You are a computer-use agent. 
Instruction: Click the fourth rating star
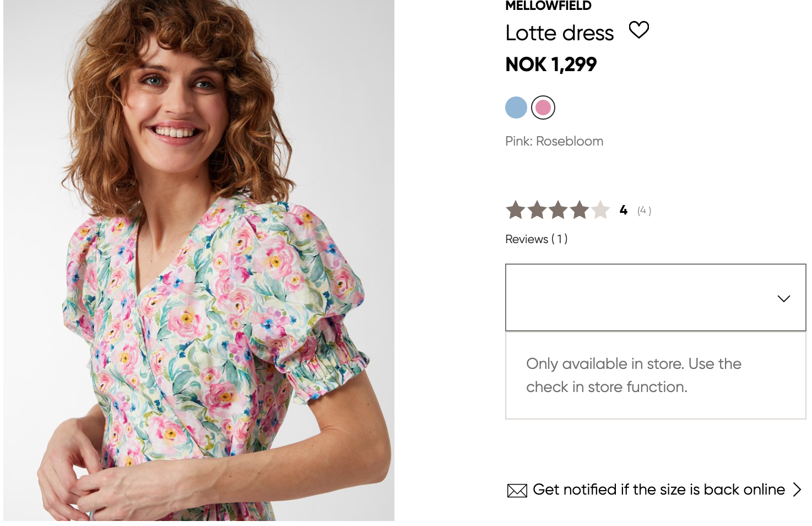579,210
